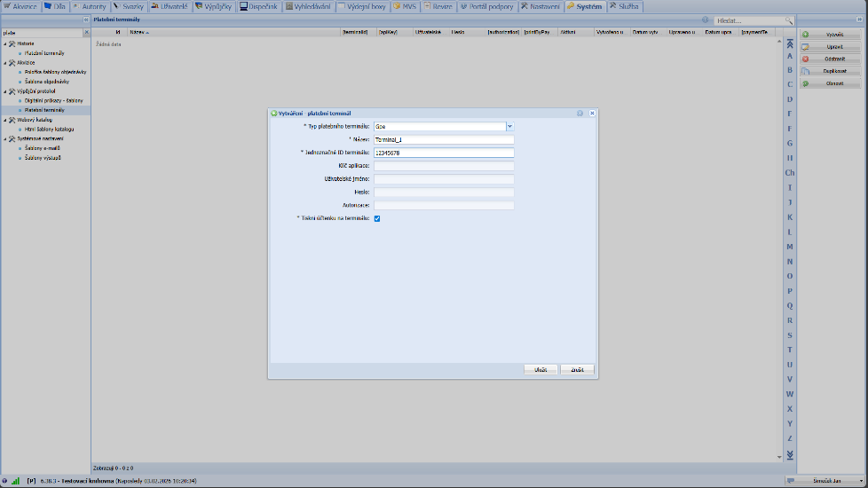Jump to letter M in alphabet index
This screenshot has width=868, height=488.
(790, 247)
